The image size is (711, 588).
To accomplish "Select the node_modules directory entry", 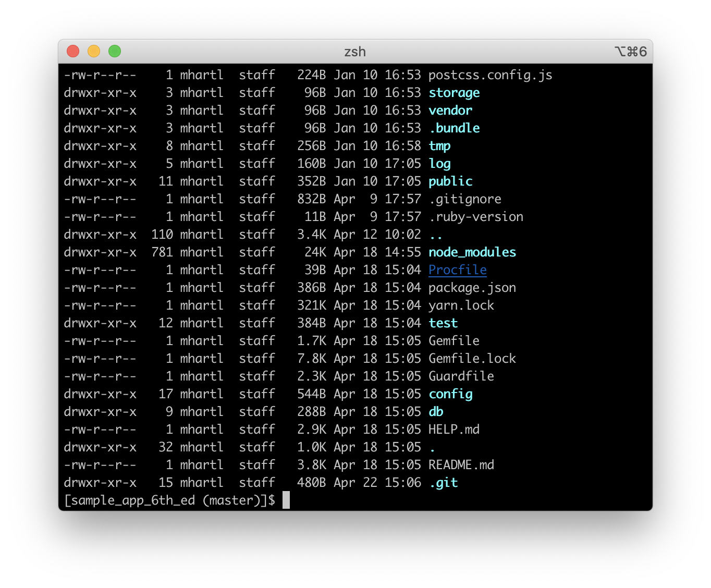I will pyautogui.click(x=472, y=252).
